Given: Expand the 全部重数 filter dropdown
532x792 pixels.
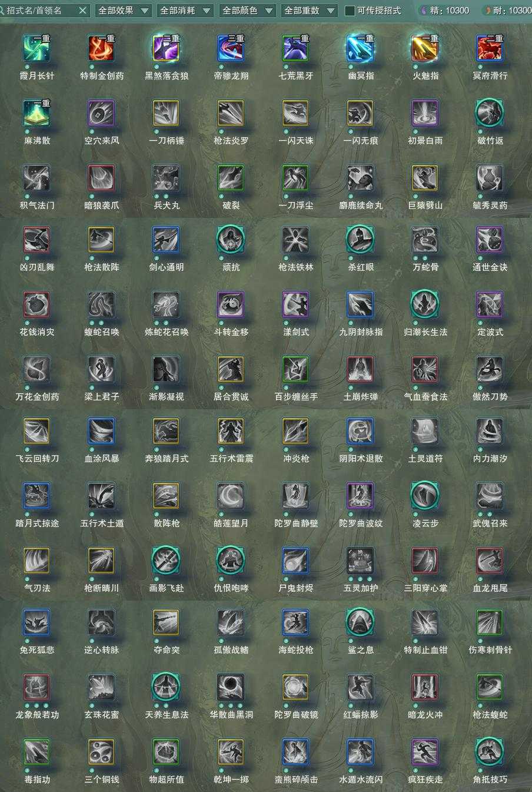Looking at the screenshot, I should click(x=309, y=10).
